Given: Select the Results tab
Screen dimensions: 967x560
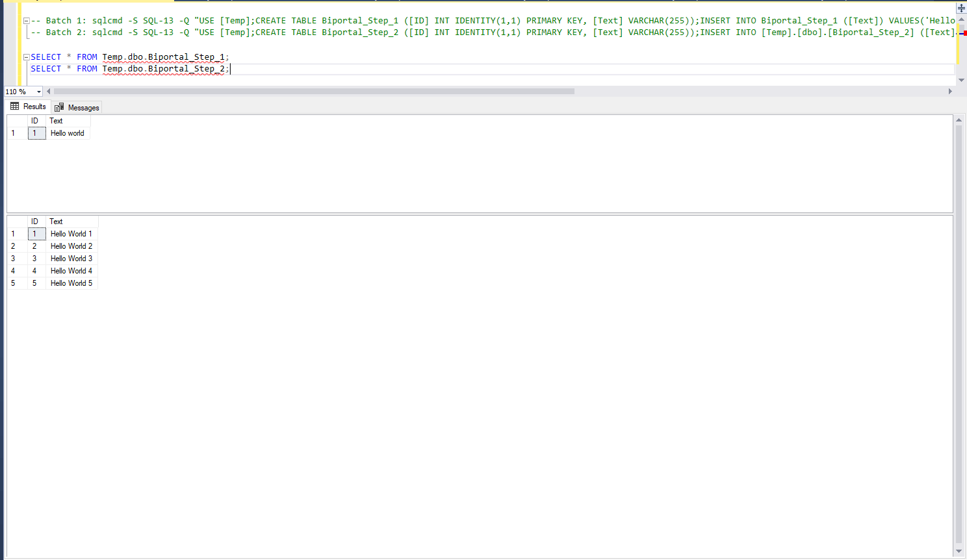Looking at the screenshot, I should pos(29,107).
